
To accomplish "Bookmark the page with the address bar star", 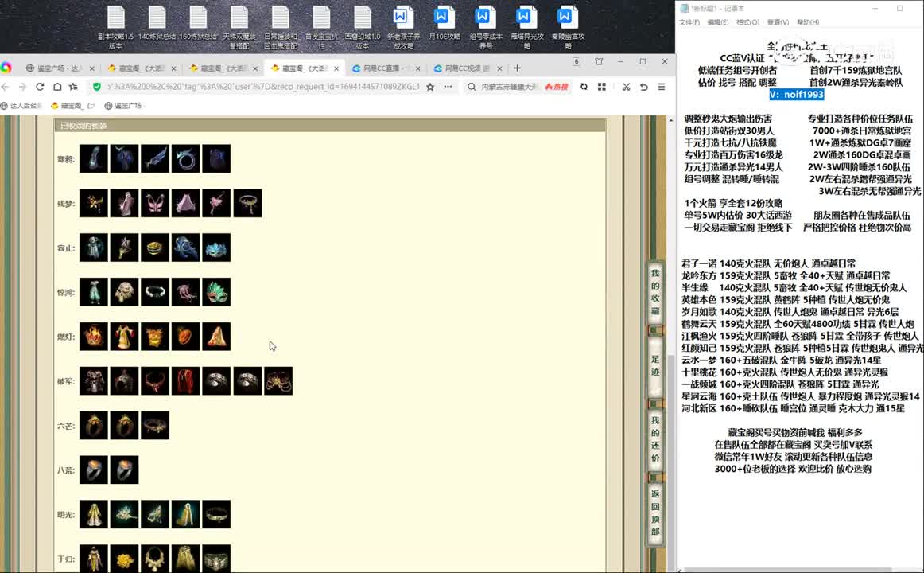I will [430, 87].
